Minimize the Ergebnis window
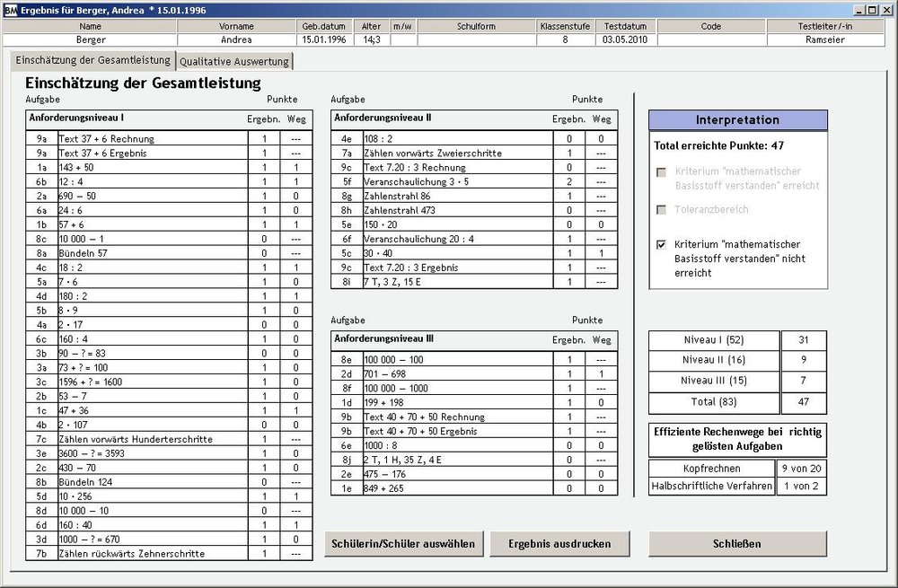The width and height of the screenshot is (898, 588). pos(859,10)
